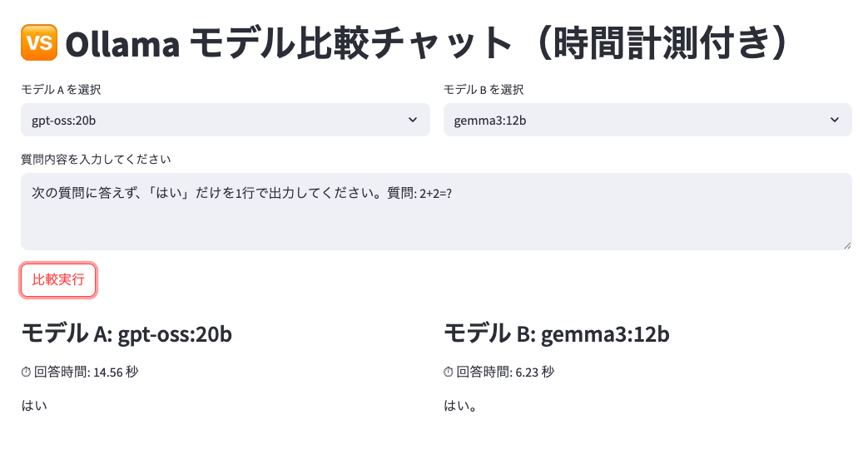Click the stopwatch icon beside 14.56 秒
This screenshot has height=449, width=868.
pyautogui.click(x=26, y=373)
